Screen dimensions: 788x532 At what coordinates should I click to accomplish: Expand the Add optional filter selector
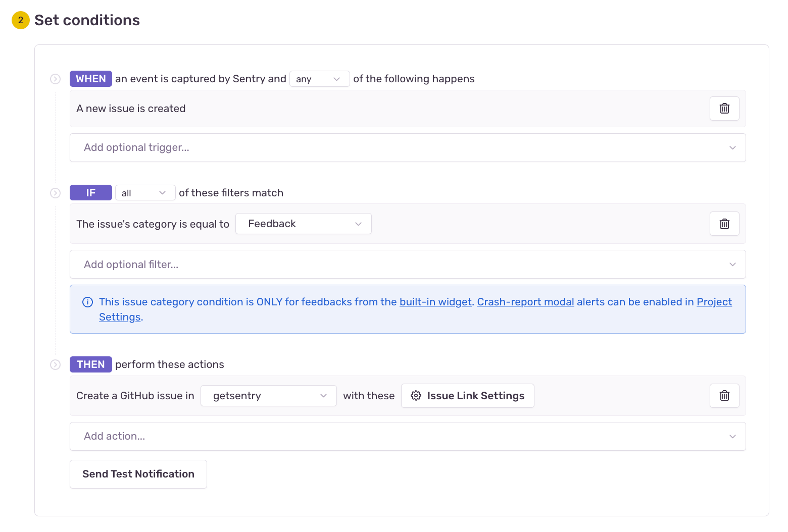click(x=407, y=264)
